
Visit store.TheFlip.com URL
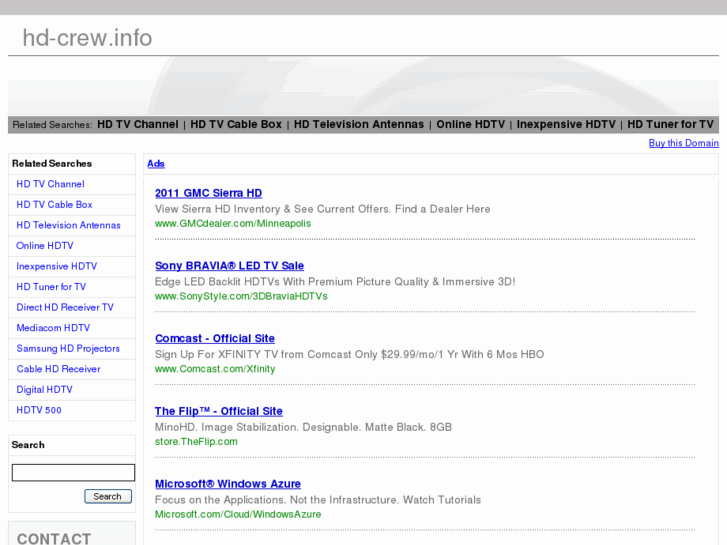[x=196, y=442]
